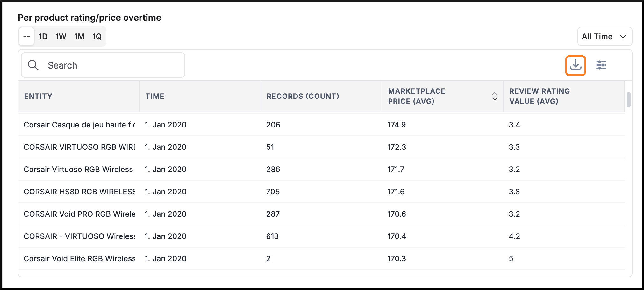Click review rating 3.8

tap(514, 192)
